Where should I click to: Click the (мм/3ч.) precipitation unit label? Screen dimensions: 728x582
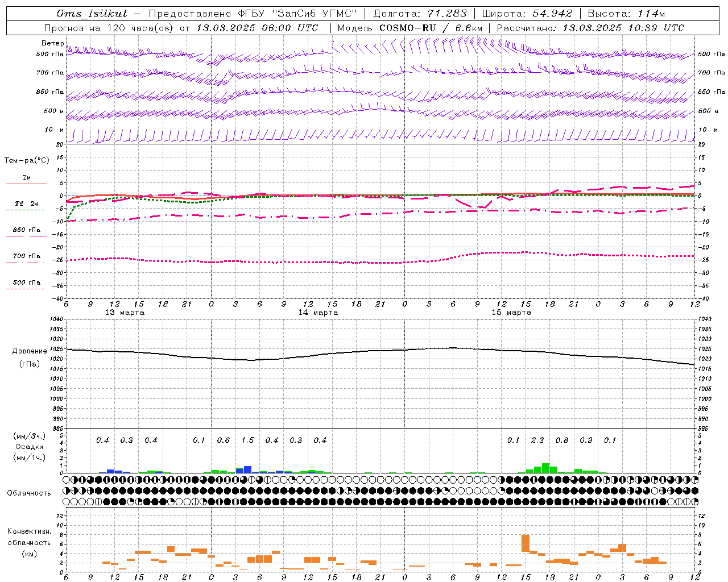pos(29,436)
